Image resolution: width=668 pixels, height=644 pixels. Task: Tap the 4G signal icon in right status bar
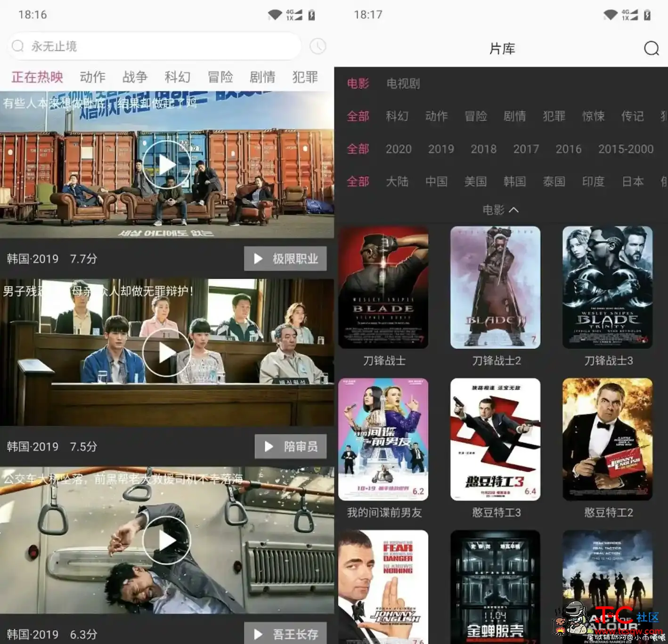coord(629,15)
